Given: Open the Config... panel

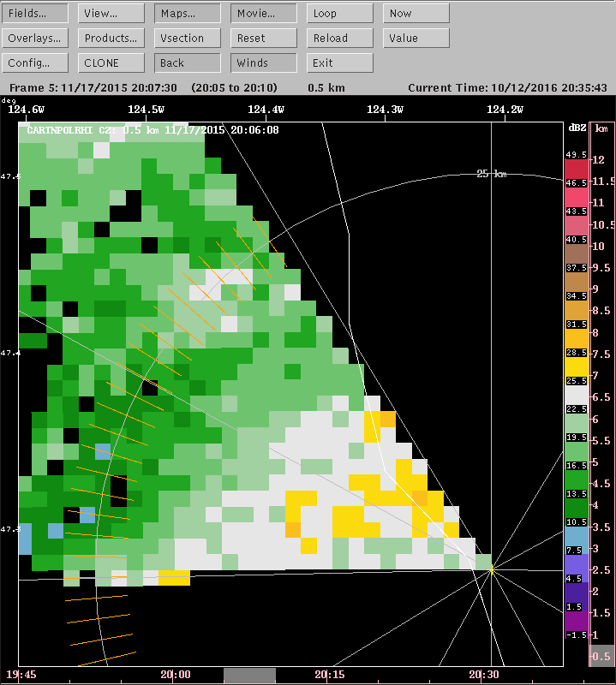Looking at the screenshot, I should pyautogui.click(x=35, y=63).
